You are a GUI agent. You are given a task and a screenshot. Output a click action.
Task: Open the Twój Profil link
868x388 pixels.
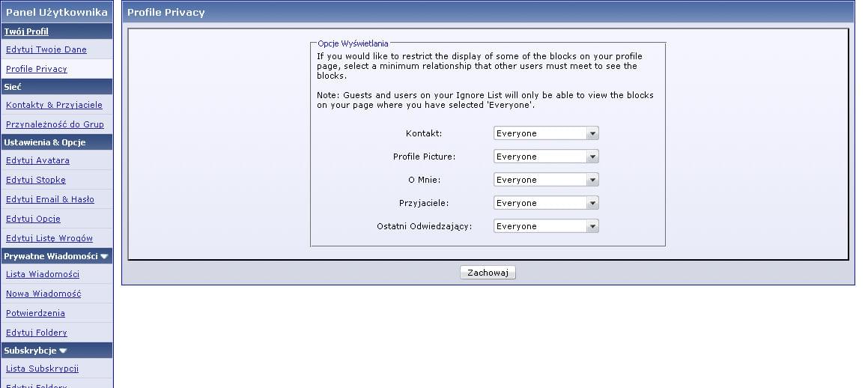(26, 31)
